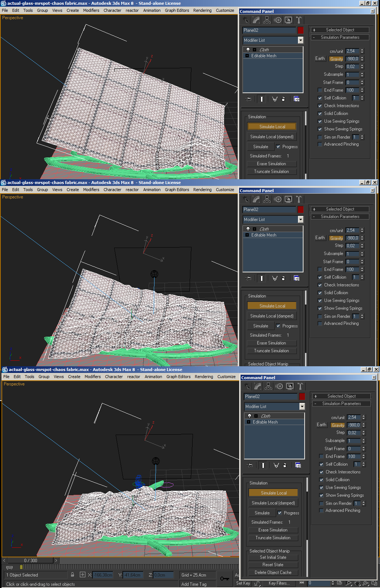Expand Editable Mesh entry in top window stack
The width and height of the screenshot is (380, 588).
[x=247, y=56]
